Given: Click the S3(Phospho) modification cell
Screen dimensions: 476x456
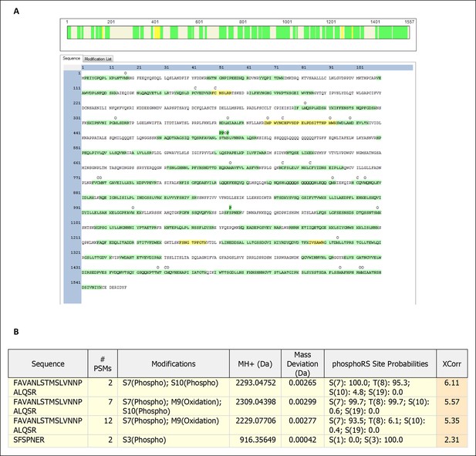Looking at the screenshot, I should [174, 440].
